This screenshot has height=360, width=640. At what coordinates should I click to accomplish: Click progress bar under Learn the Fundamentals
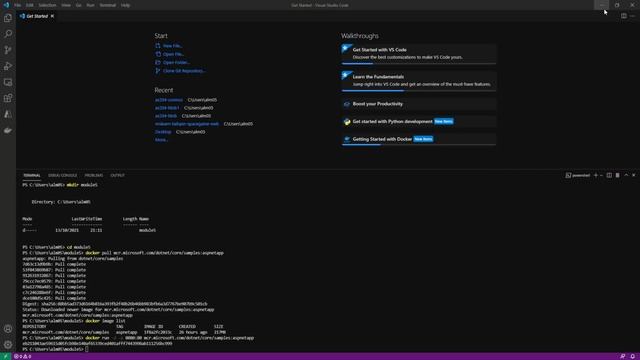(x=419, y=91)
